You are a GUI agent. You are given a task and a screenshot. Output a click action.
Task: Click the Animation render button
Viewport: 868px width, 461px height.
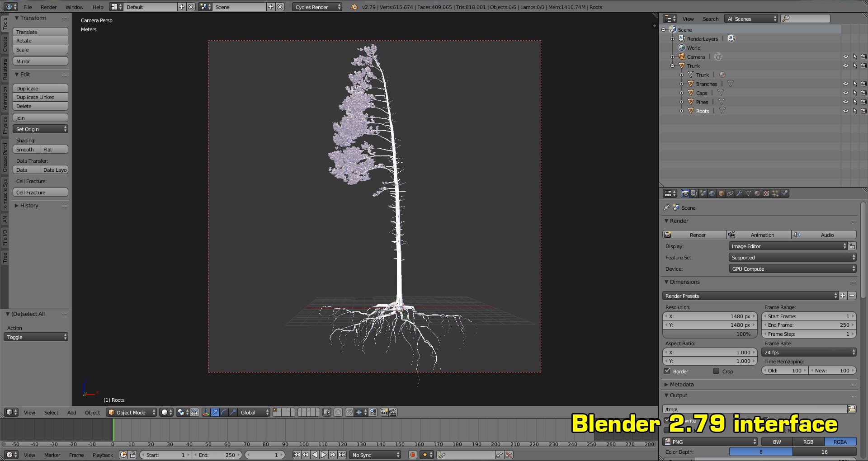coord(759,235)
